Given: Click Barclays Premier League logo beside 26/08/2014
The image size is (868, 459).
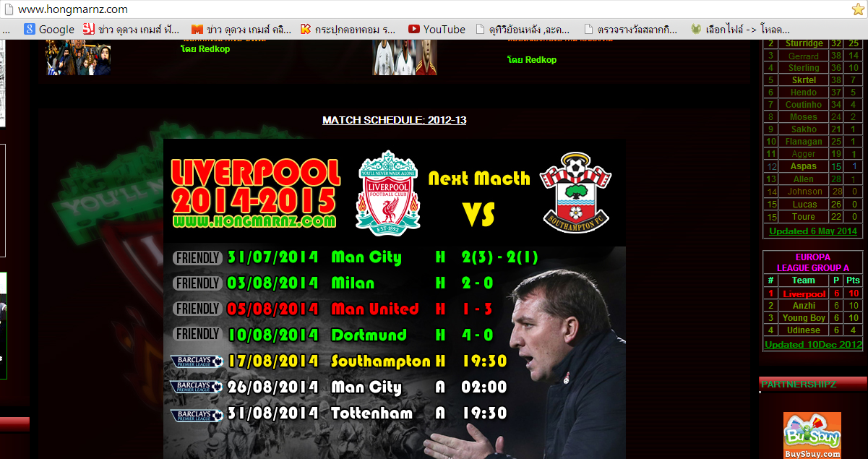Looking at the screenshot, I should click(196, 387).
